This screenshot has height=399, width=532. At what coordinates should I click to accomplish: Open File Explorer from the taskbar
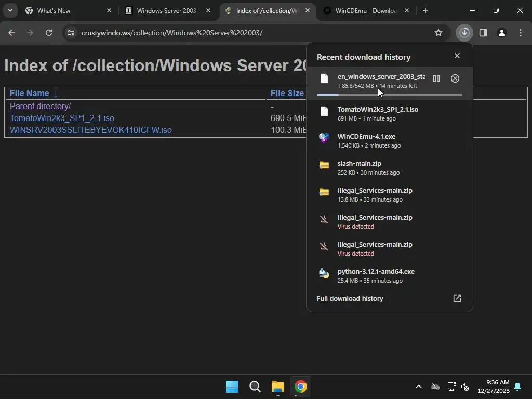point(277,387)
